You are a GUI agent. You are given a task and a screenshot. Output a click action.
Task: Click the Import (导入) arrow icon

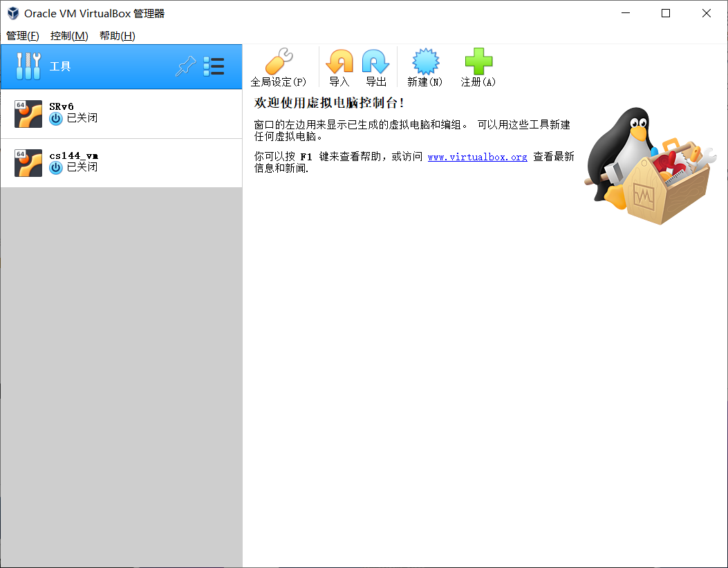coord(339,61)
